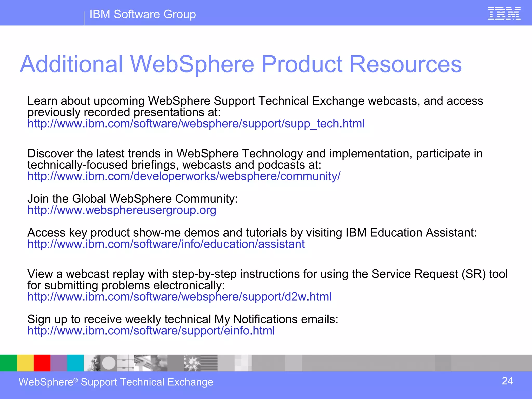Open the developerworks websphere community link
Image resolution: width=532 pixels, height=399 pixels.
(184, 176)
